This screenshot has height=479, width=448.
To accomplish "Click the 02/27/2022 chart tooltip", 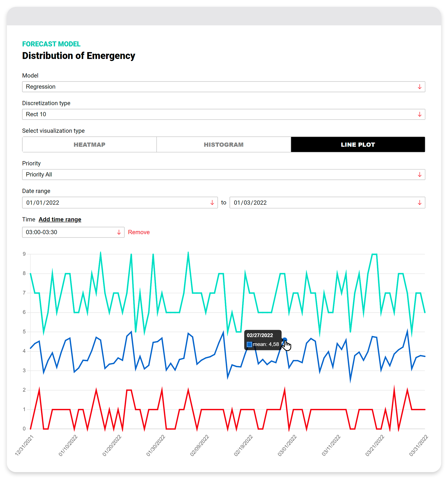I will pyautogui.click(x=263, y=340).
